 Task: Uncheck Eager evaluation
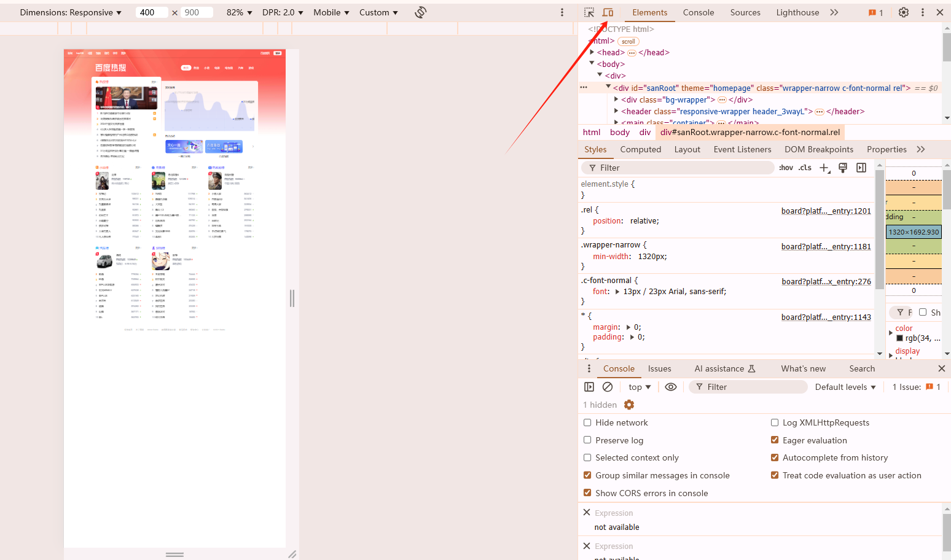tap(775, 440)
